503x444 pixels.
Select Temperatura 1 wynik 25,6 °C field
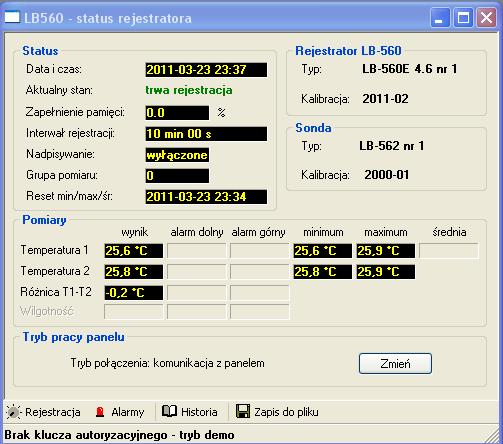134,251
